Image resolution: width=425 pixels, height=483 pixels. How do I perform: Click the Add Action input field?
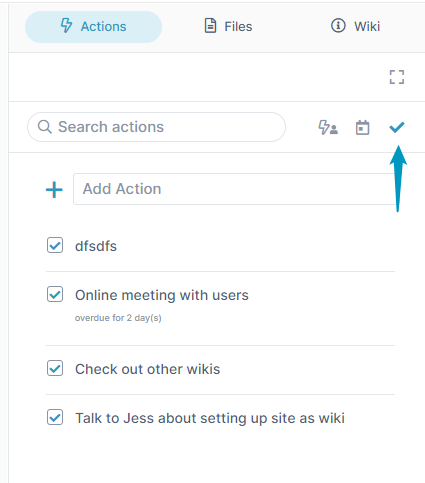click(x=234, y=189)
